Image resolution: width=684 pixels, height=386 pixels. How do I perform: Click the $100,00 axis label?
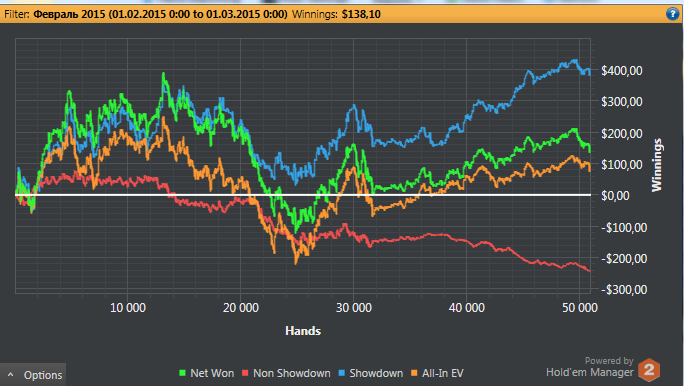click(622, 165)
